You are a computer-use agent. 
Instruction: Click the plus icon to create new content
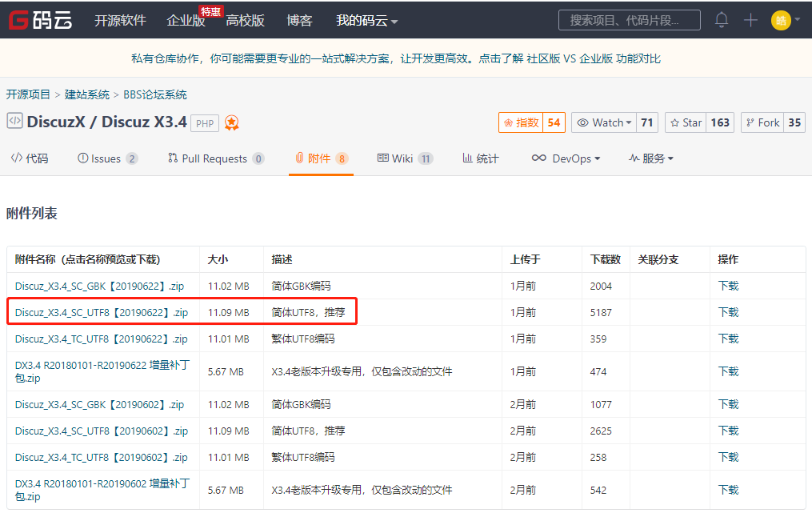[749, 20]
